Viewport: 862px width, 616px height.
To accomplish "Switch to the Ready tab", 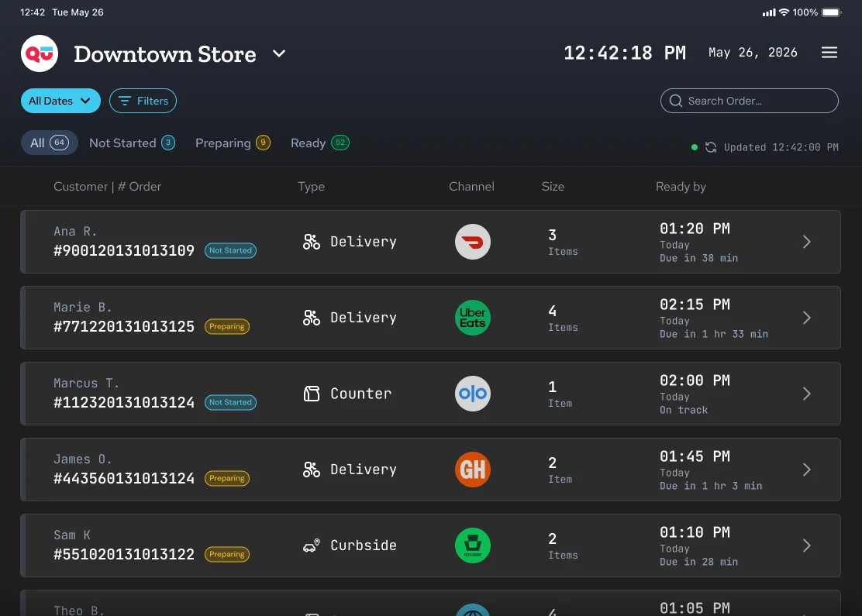I will [320, 143].
